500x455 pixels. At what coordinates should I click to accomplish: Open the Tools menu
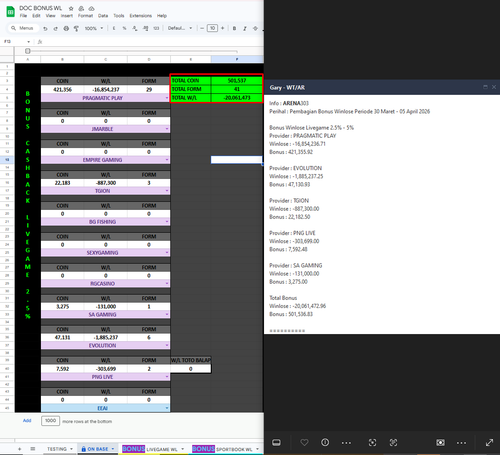[119, 16]
